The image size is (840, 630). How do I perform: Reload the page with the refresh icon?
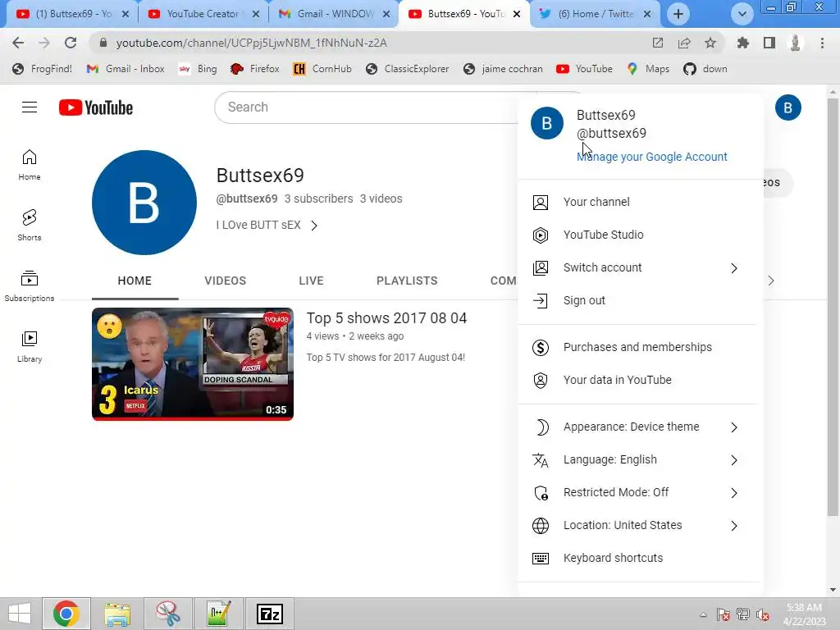coord(71,43)
